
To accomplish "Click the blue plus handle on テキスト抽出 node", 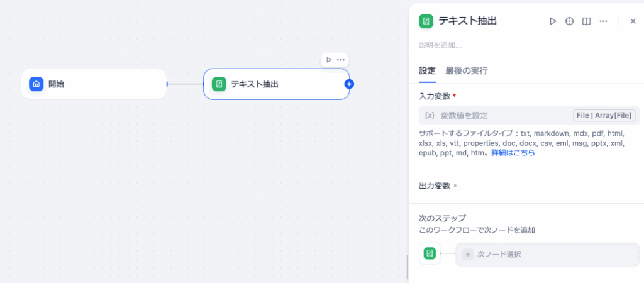I will [x=349, y=84].
